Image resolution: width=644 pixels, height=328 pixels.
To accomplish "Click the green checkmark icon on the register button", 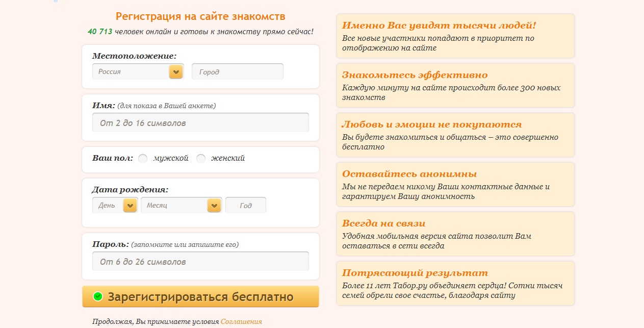I will 98,296.
